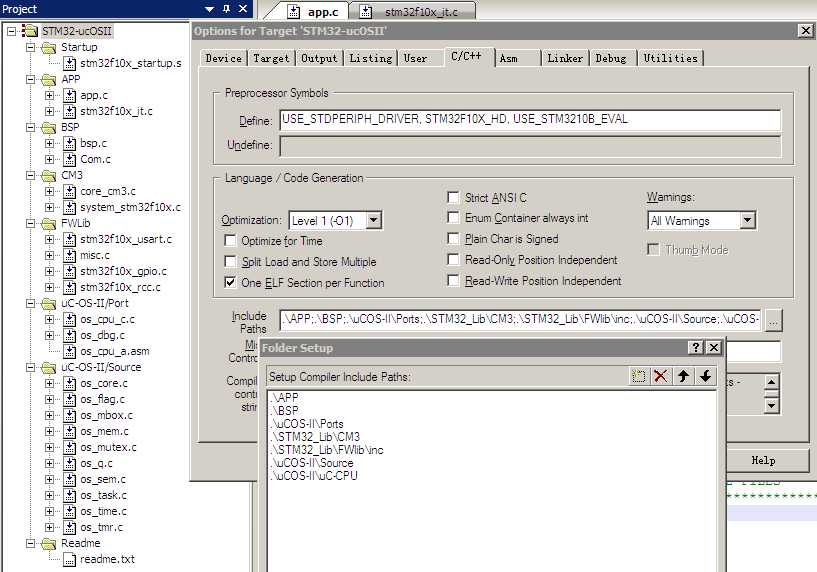Click the os_tmr.c file icon
This screenshot has width=817, height=572.
[x=69, y=527]
